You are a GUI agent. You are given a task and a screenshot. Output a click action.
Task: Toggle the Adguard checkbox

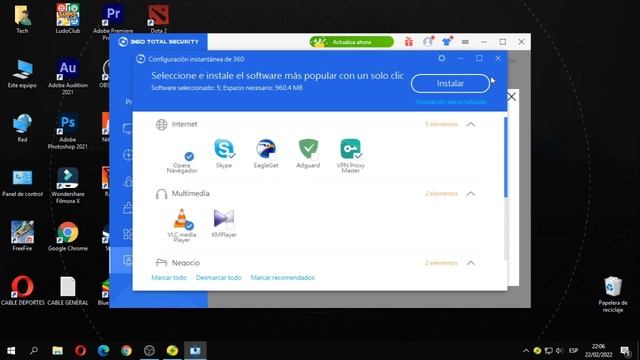click(314, 156)
